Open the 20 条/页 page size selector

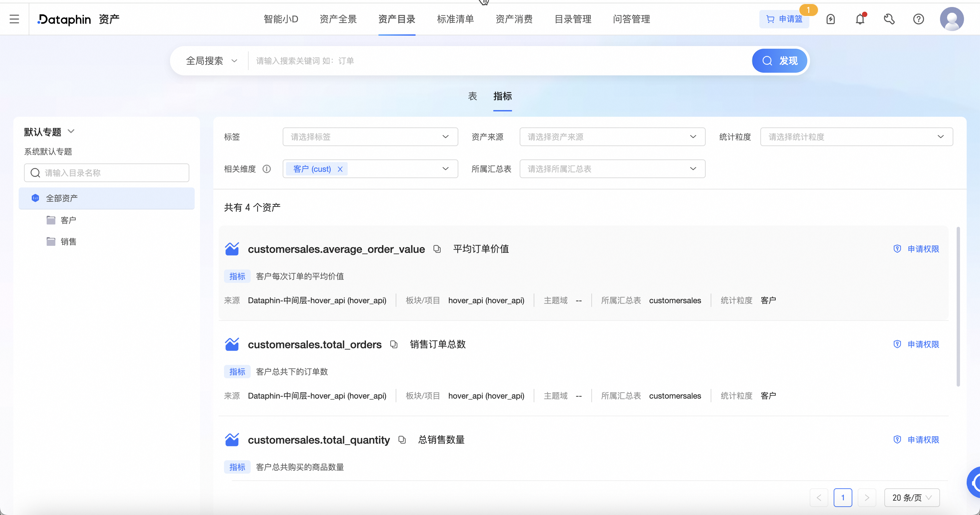(912, 498)
